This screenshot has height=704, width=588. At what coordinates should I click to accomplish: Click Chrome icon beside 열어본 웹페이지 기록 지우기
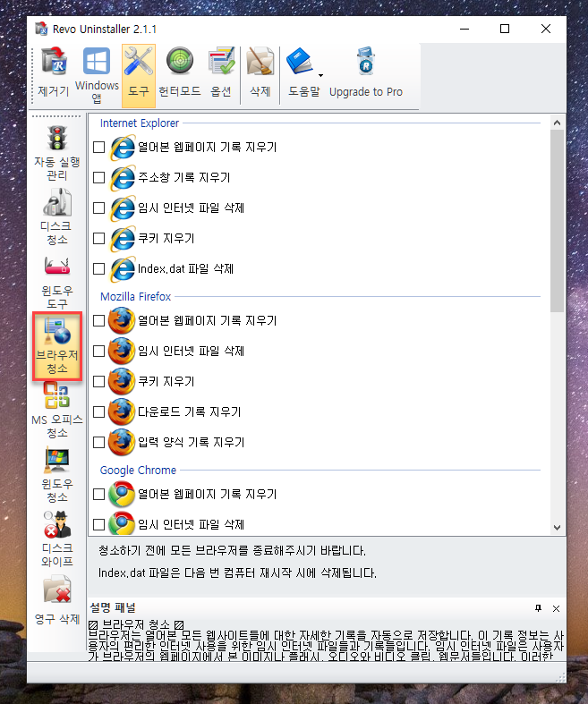[x=122, y=495]
